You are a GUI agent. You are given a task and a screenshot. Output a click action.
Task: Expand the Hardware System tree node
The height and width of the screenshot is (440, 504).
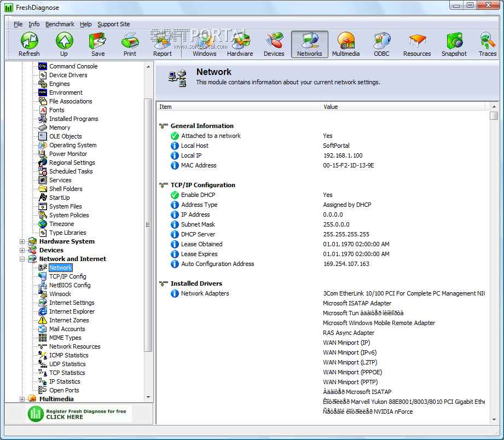(22, 241)
